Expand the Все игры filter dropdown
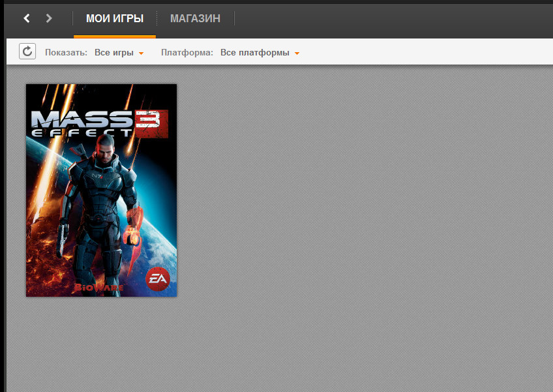553x392 pixels. (119, 53)
